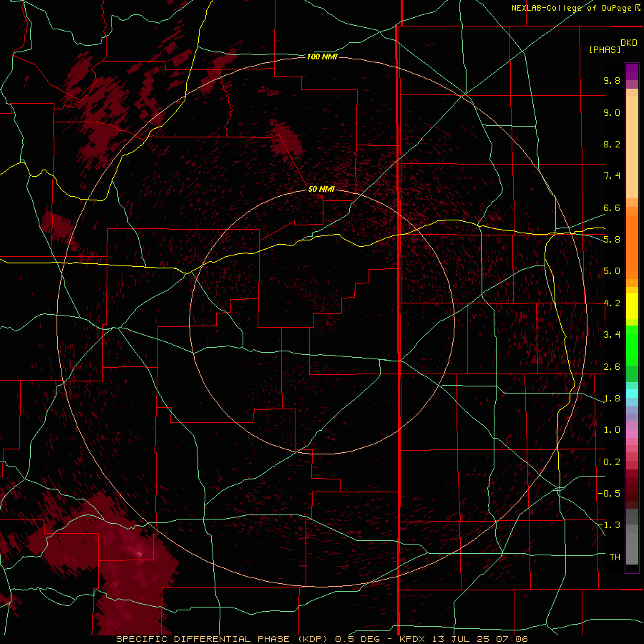Select the 5.0 legend value
This screenshot has height=644, width=644.
612,271
